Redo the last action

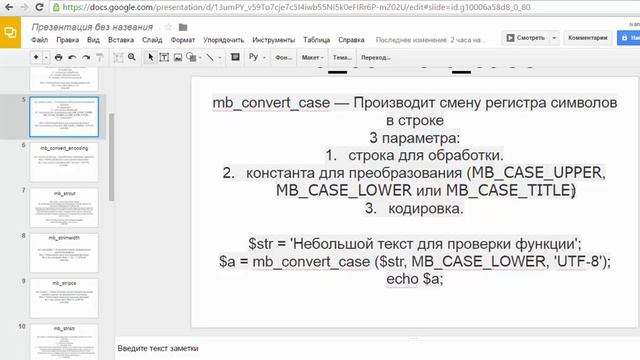tap(86, 58)
